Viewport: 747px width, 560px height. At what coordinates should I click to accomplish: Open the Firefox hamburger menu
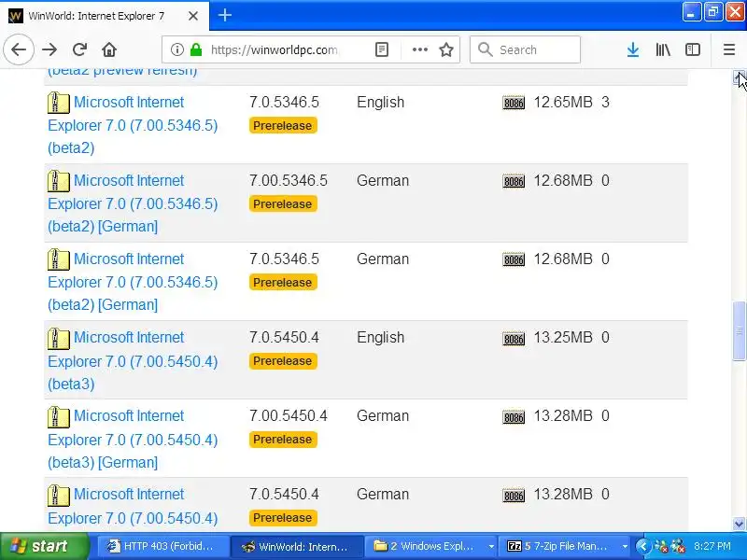729,49
